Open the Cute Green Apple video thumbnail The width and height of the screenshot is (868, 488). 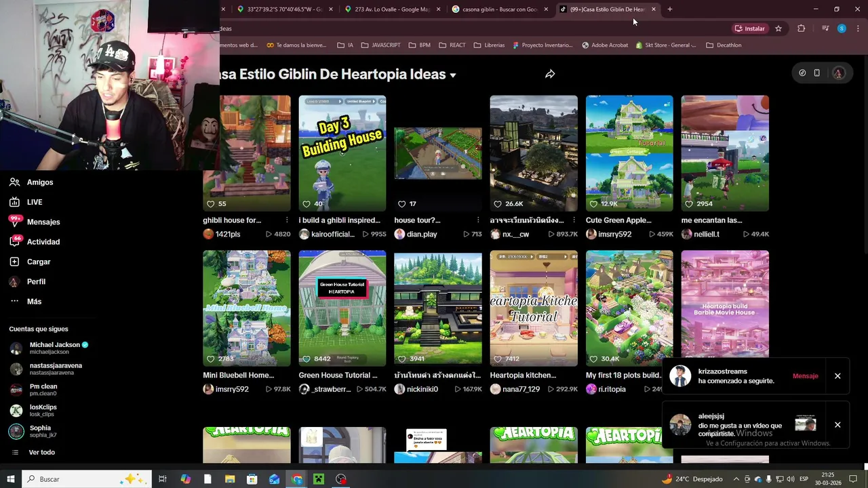[x=629, y=153]
